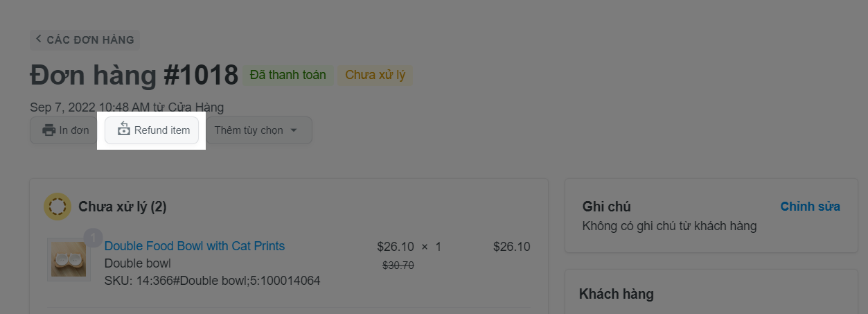
Task: Open the Double Food Bowl with Cat Prints link
Action: (x=194, y=246)
